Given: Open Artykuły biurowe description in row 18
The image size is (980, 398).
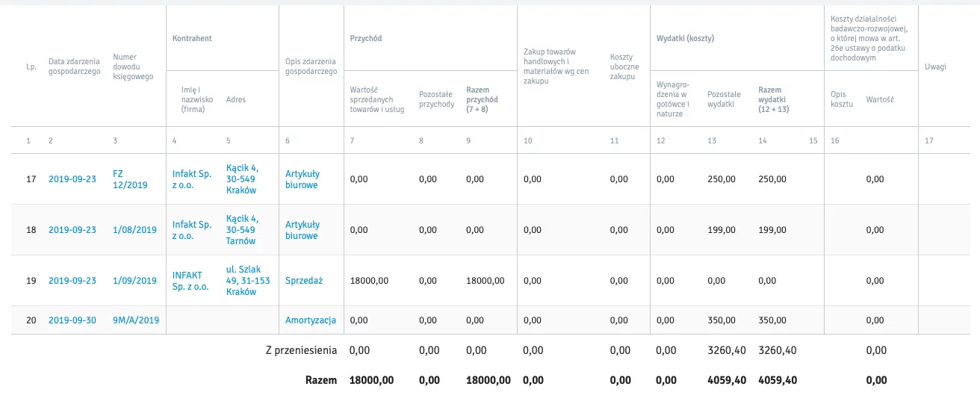Looking at the screenshot, I should click(x=303, y=230).
